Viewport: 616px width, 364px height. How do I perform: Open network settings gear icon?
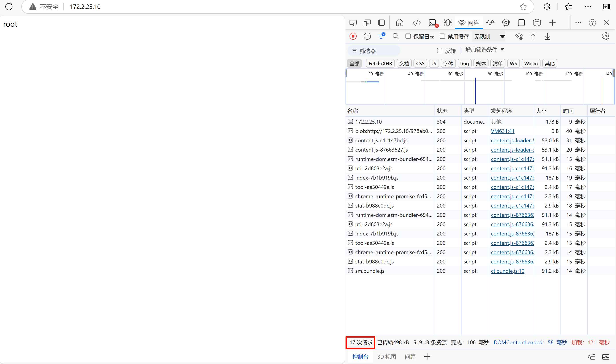(605, 36)
